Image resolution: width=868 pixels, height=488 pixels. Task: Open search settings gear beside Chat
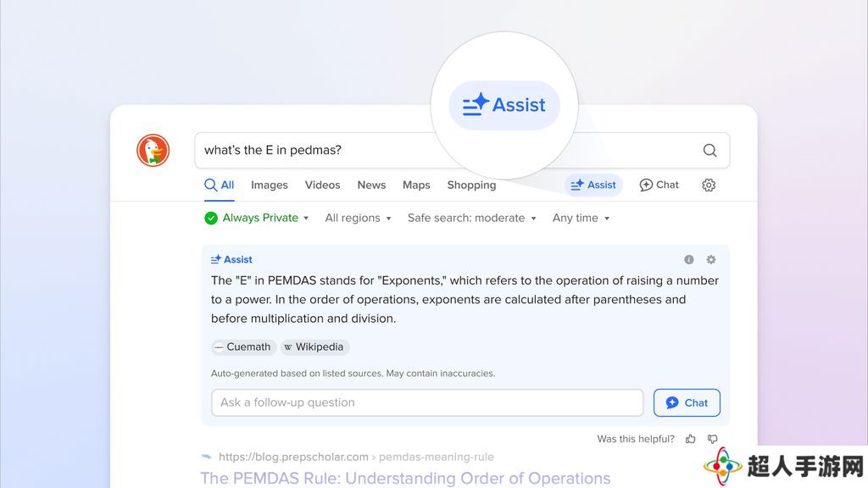(x=709, y=185)
